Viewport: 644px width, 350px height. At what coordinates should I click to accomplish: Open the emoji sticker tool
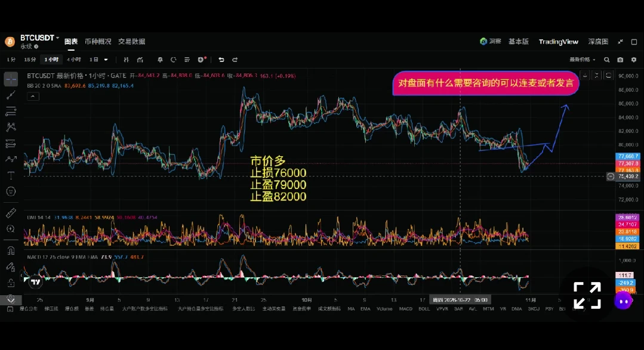tap(11, 191)
